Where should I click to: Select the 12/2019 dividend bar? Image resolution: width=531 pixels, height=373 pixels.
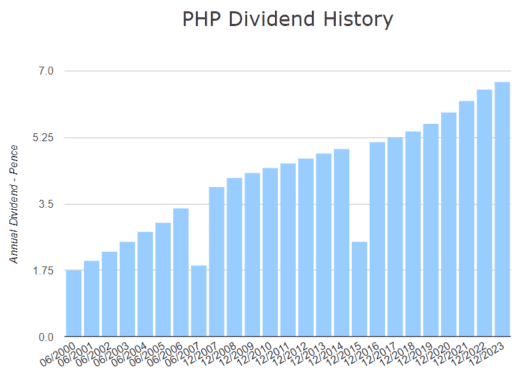click(x=431, y=230)
